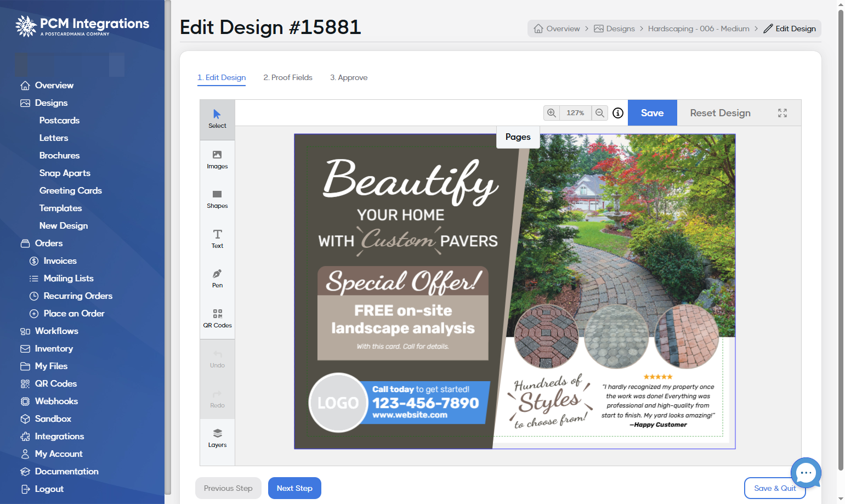The image size is (845, 504).
Task: Expand editor to fullscreen
Action: tap(782, 113)
